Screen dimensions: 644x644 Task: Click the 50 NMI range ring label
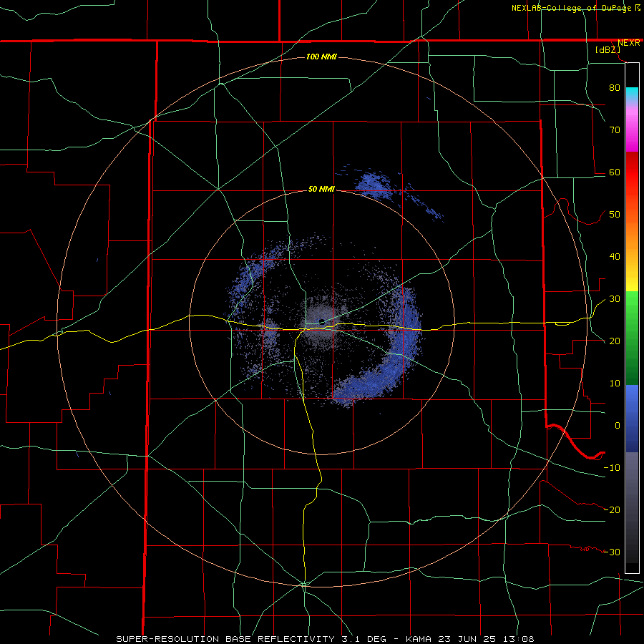(321, 189)
